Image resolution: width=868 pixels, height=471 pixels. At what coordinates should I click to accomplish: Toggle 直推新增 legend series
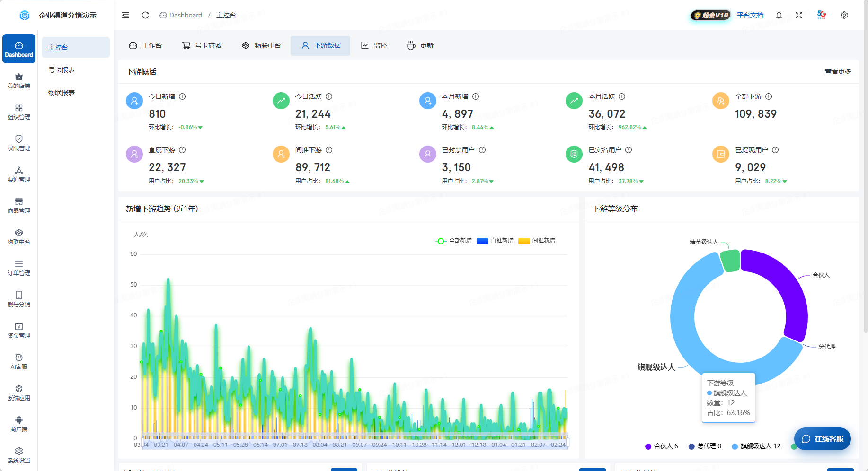click(495, 241)
